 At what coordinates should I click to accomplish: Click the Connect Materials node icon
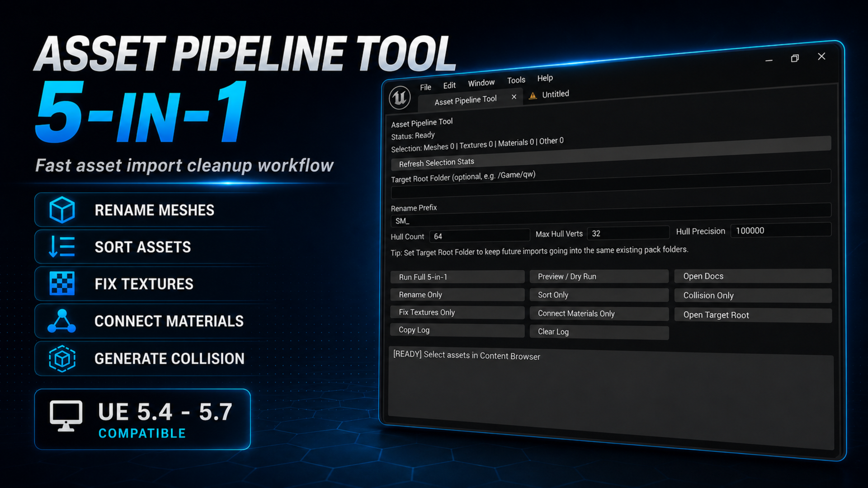[62, 321]
